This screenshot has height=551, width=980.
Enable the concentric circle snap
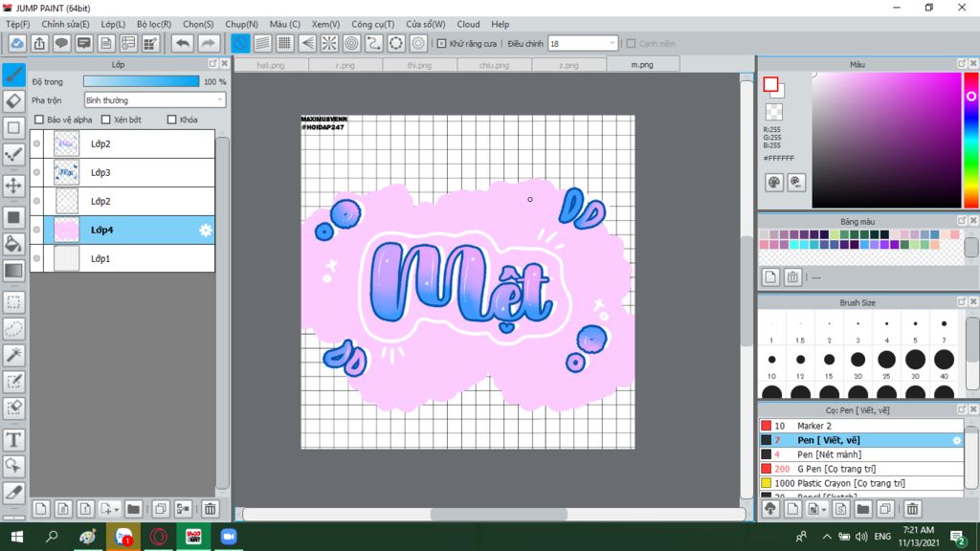[x=352, y=43]
